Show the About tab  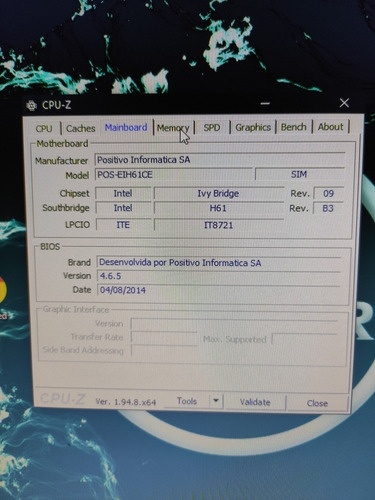point(330,127)
